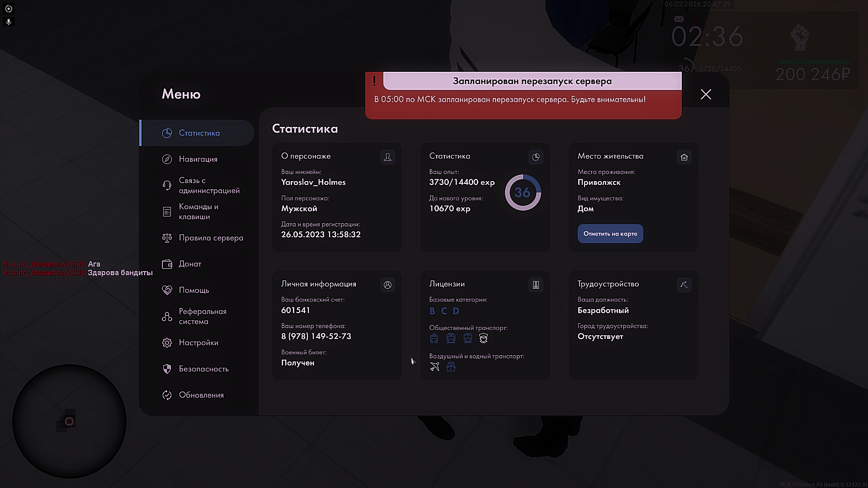Click the document icon in Лицензии card
The height and width of the screenshot is (488, 868).
tap(536, 285)
